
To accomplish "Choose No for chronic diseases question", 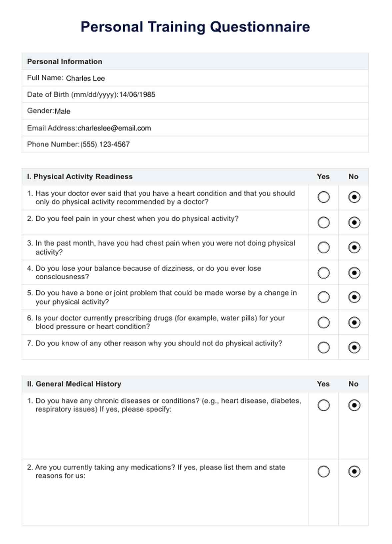I will pos(354,405).
